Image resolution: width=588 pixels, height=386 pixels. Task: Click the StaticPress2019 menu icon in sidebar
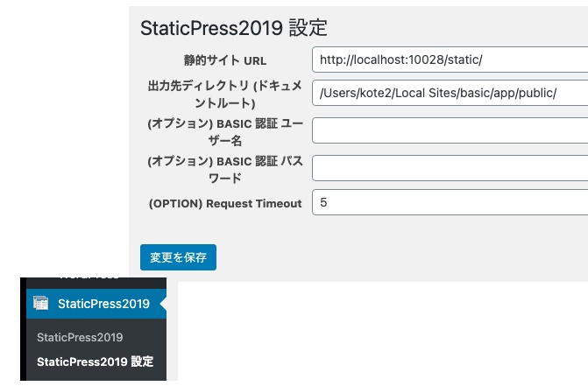click(x=40, y=304)
